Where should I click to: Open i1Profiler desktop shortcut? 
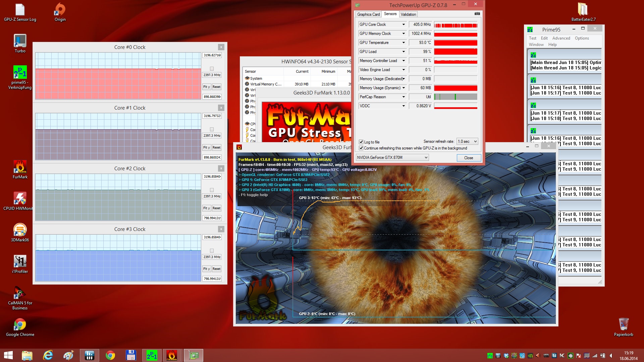(20, 264)
